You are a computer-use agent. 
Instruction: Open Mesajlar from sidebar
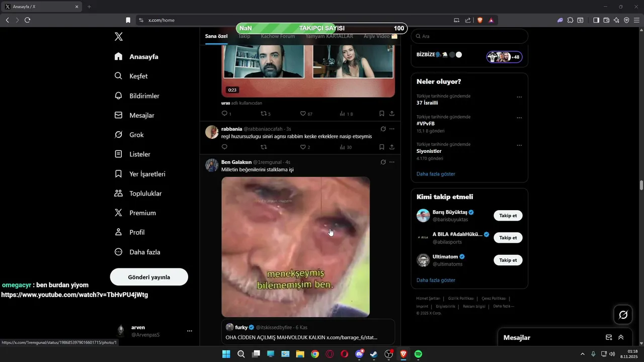[134, 116]
